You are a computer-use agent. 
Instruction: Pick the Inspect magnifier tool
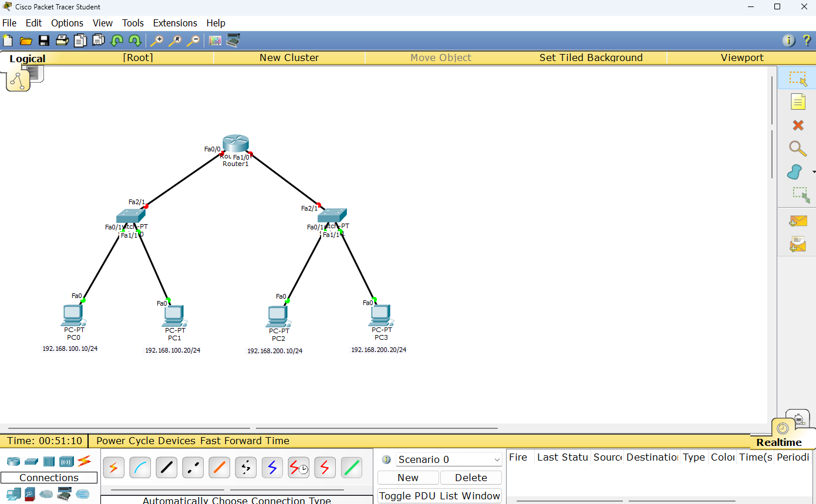point(798,148)
